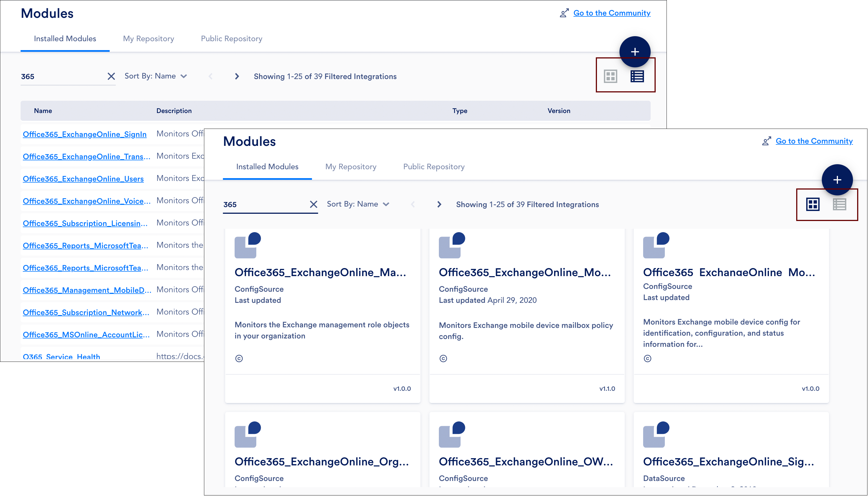
Task: Click v1.1.0 version label on mailbox policy card
Action: tap(607, 389)
